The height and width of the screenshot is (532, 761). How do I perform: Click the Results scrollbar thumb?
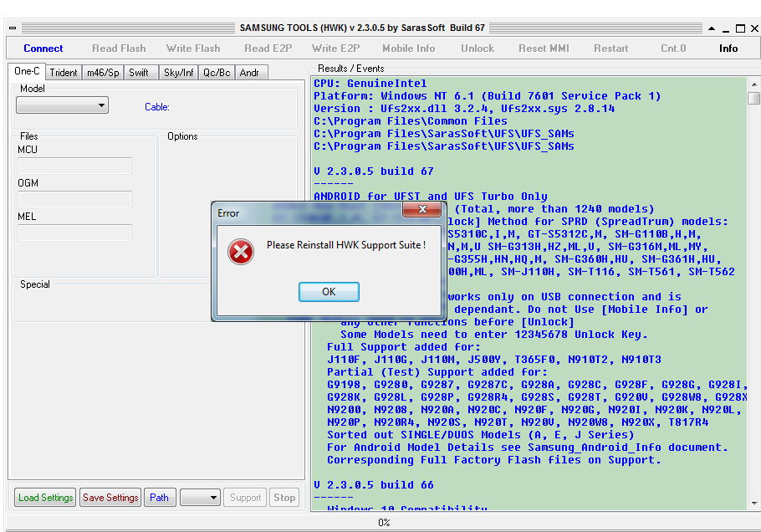click(x=754, y=98)
